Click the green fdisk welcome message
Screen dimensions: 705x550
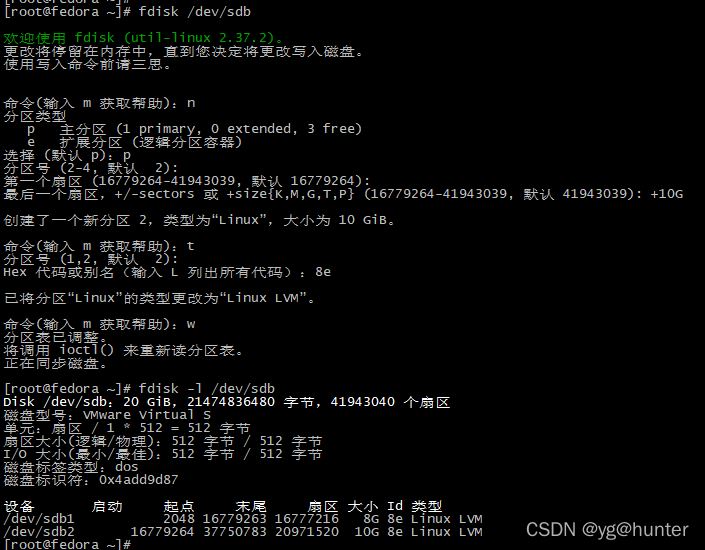coord(143,38)
